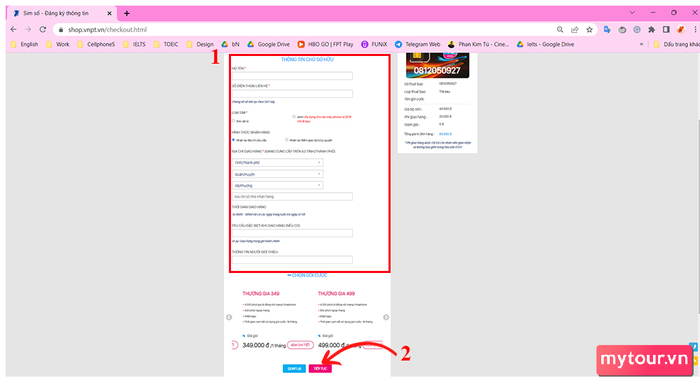700x385 pixels.
Task: Click the address bar URL shop.vnpt.vn
Action: point(107,29)
